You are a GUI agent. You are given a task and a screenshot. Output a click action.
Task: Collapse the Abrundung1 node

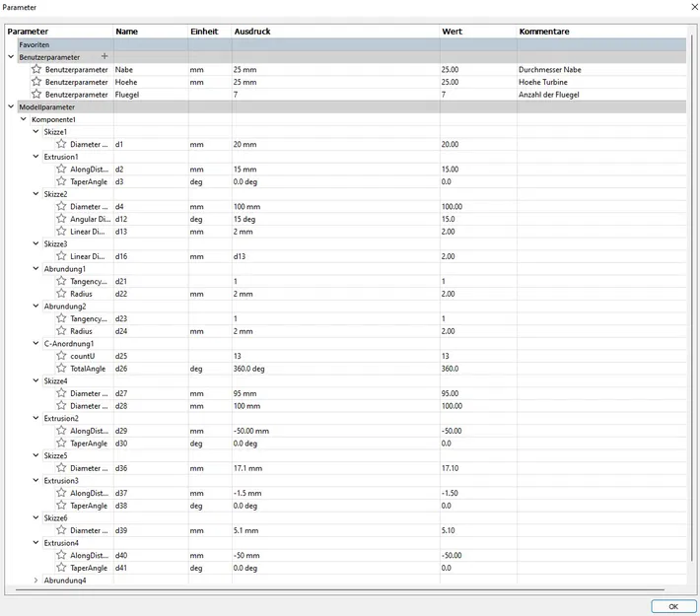[36, 269]
